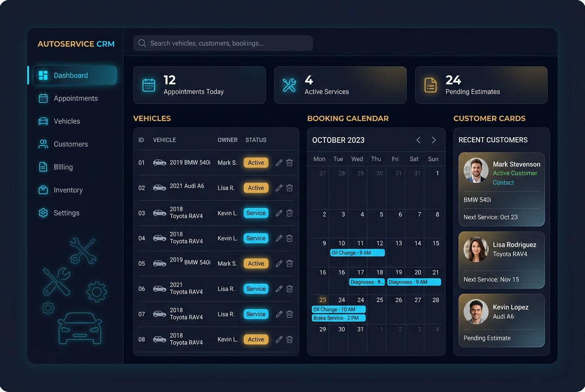The image size is (585, 392).
Task: Focus the search vehicles input field
Action: coord(223,43)
